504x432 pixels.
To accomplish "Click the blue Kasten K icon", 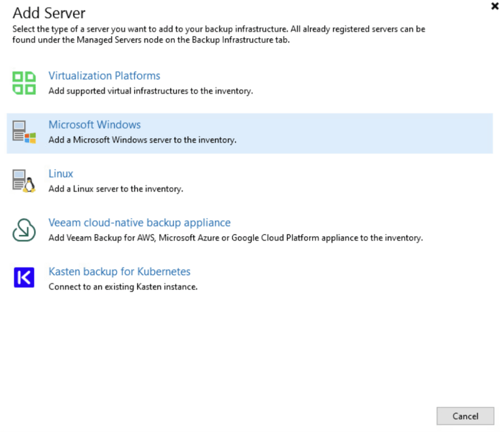I will pos(24,278).
